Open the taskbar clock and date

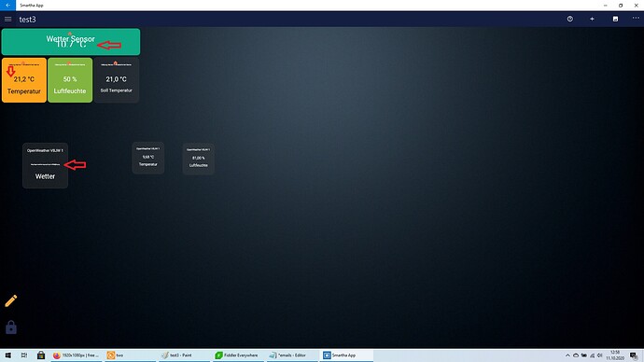pos(615,355)
